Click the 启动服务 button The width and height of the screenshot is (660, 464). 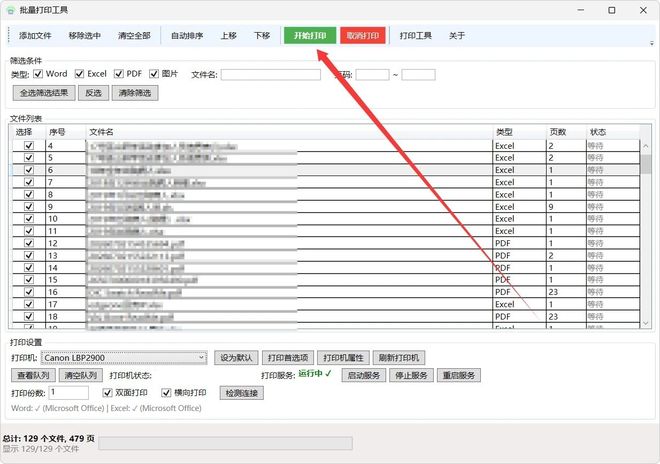point(364,376)
